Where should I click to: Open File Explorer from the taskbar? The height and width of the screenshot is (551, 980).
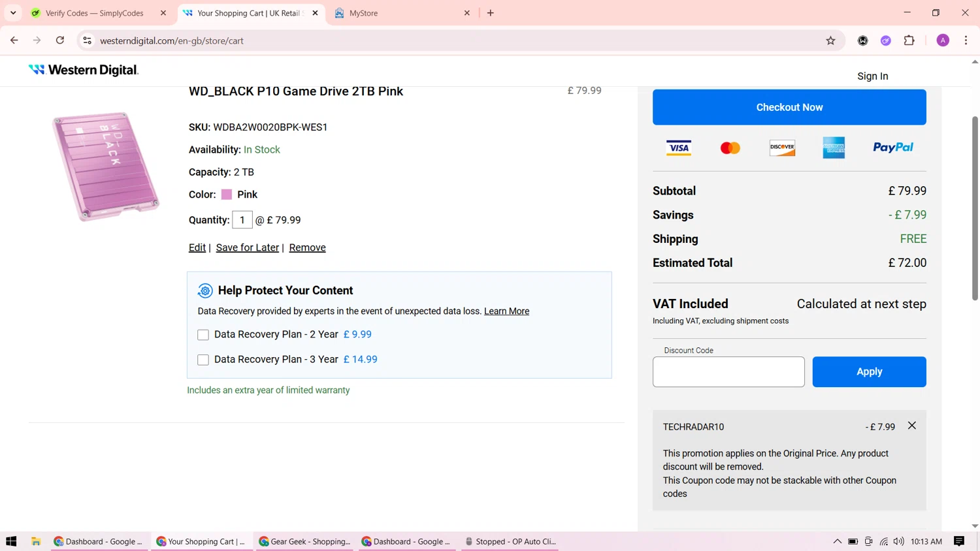tap(36, 541)
